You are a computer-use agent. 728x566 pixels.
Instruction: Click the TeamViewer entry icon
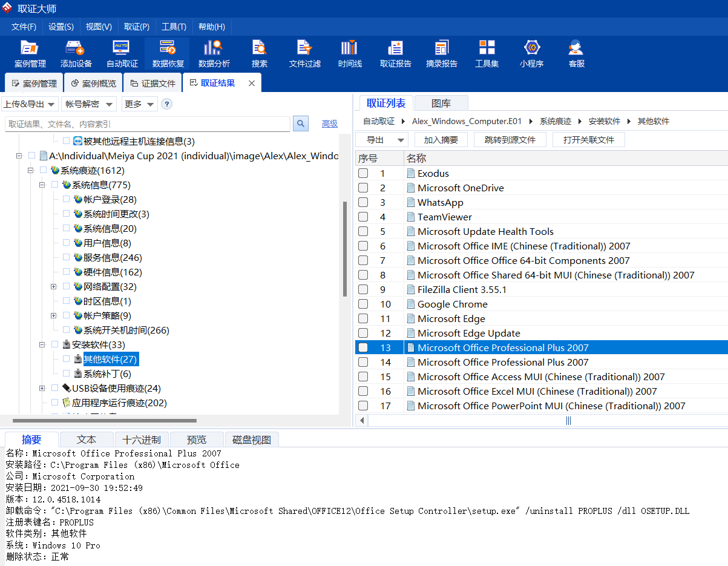[411, 217]
